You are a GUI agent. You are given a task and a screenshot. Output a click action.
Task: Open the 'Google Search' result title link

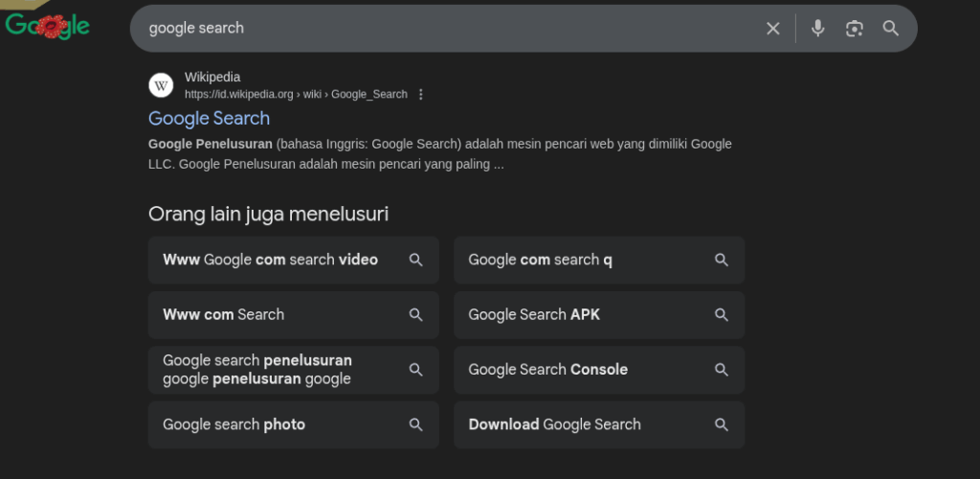pyautogui.click(x=210, y=118)
